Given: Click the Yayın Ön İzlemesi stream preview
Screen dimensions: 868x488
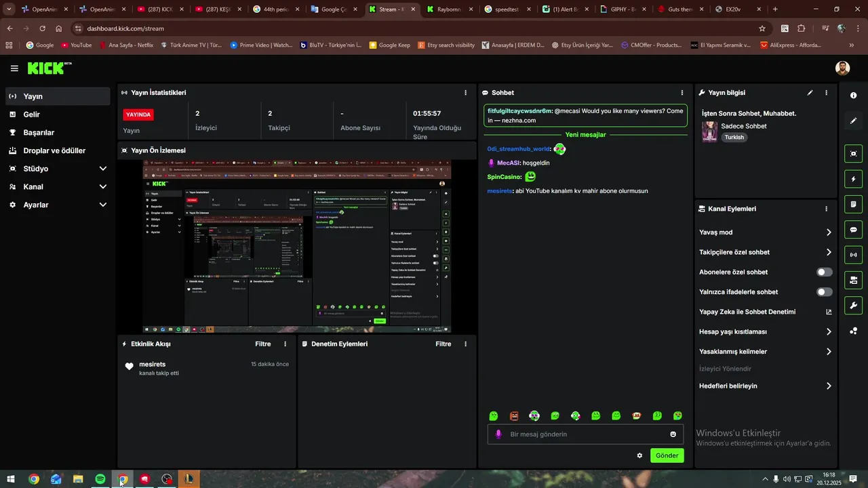Looking at the screenshot, I should [297, 246].
